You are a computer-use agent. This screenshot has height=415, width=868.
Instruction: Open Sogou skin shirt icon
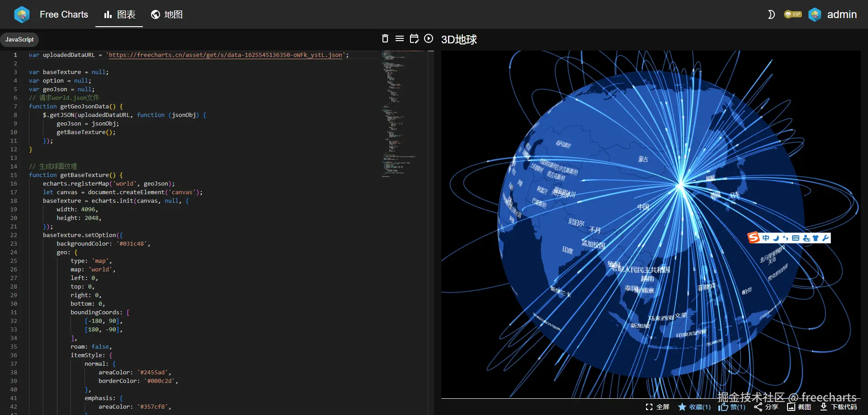pos(816,238)
